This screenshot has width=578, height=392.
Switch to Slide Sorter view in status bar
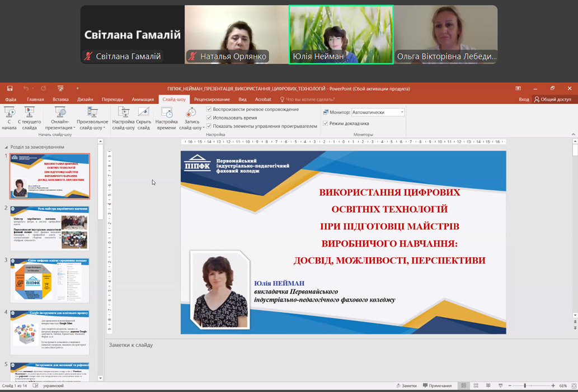coord(476,386)
